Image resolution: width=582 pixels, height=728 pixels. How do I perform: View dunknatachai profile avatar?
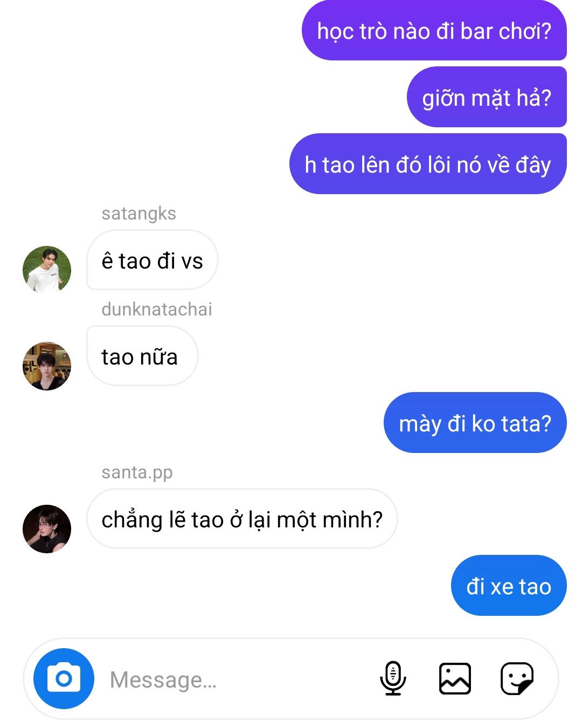point(47,366)
